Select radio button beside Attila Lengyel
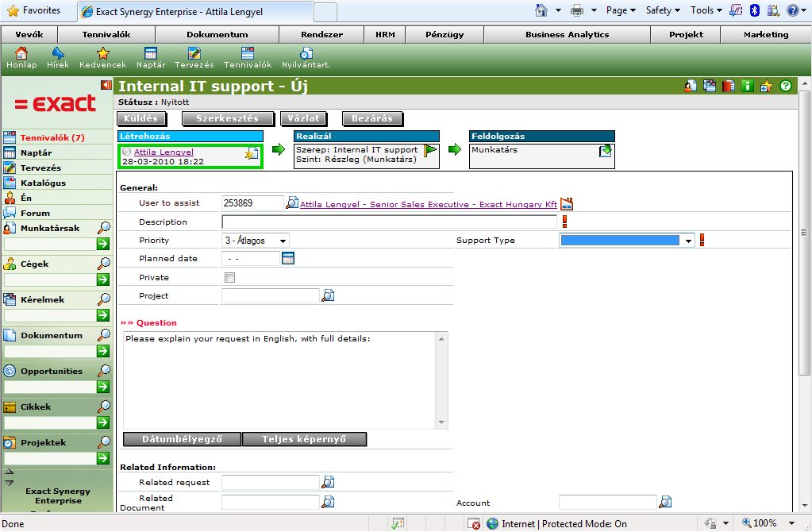This screenshot has width=812, height=532. pos(127,152)
